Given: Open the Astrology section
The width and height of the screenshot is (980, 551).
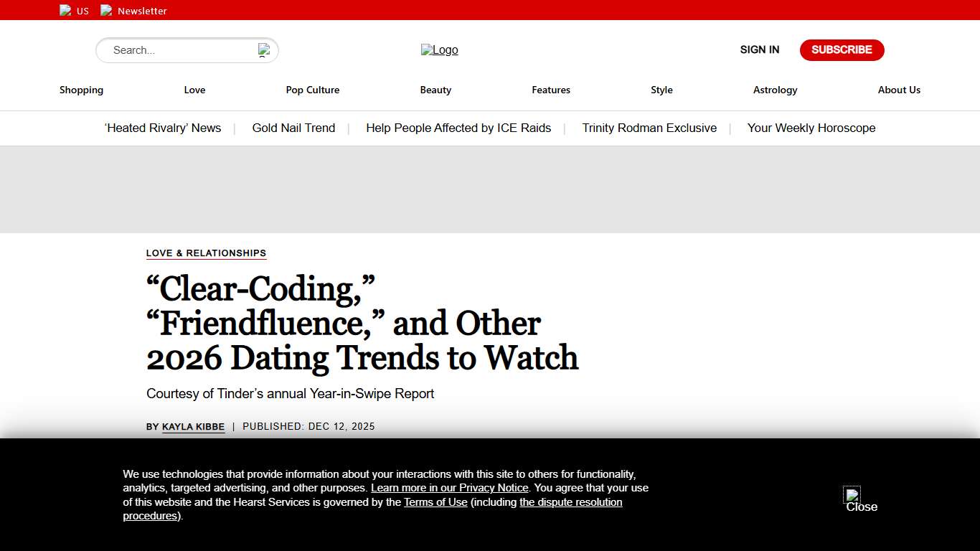Looking at the screenshot, I should pyautogui.click(x=775, y=90).
